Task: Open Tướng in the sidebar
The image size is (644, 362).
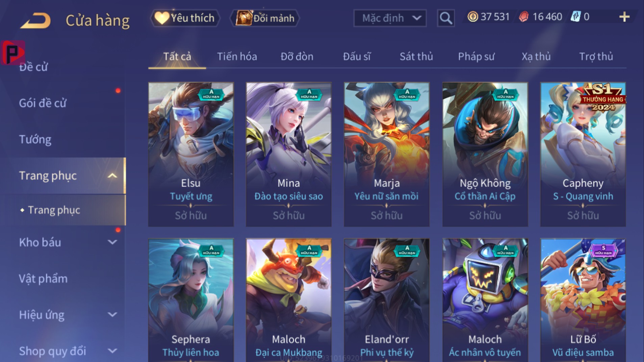Action: pos(35,139)
